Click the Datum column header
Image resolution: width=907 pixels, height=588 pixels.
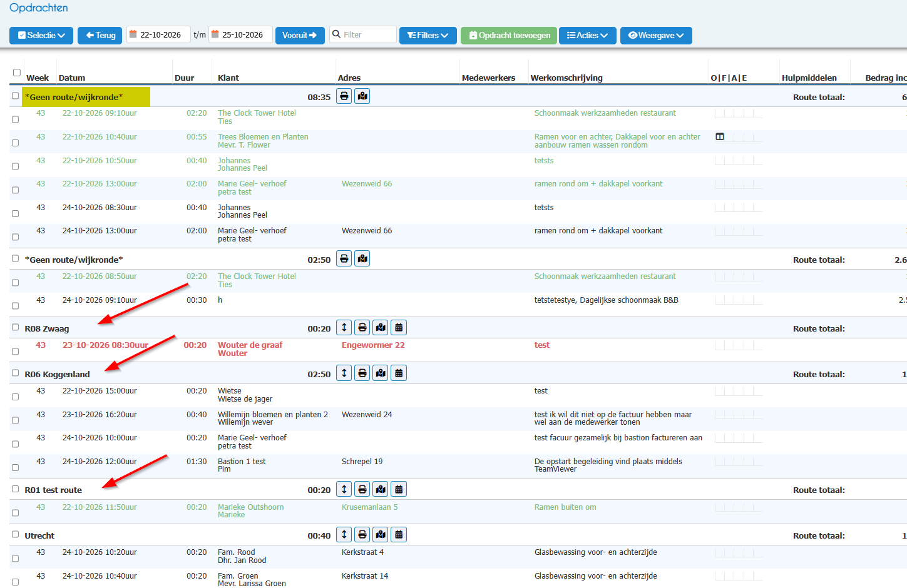tap(72, 78)
